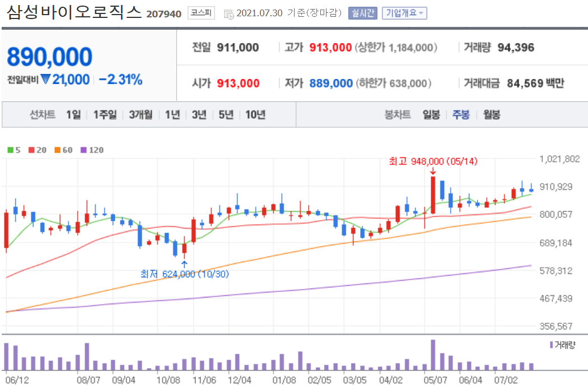The image size is (588, 391).
Task: Select the 3년 line chart tab
Action: pos(199,114)
